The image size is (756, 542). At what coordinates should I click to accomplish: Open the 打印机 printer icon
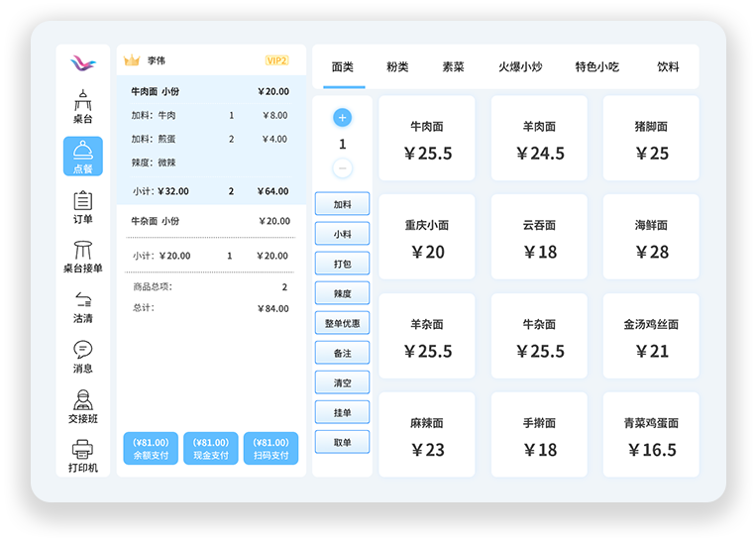click(83, 456)
